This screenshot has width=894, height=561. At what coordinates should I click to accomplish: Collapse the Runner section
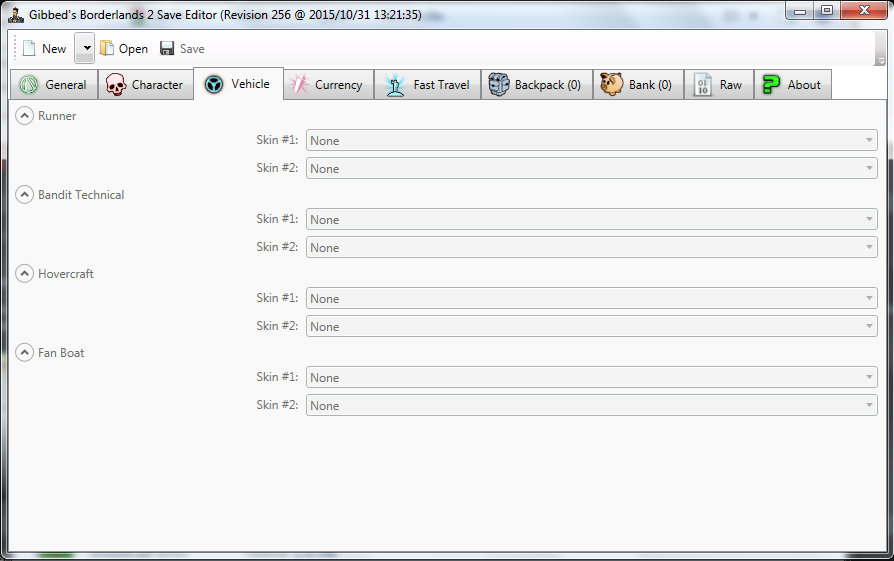pyautogui.click(x=25, y=116)
